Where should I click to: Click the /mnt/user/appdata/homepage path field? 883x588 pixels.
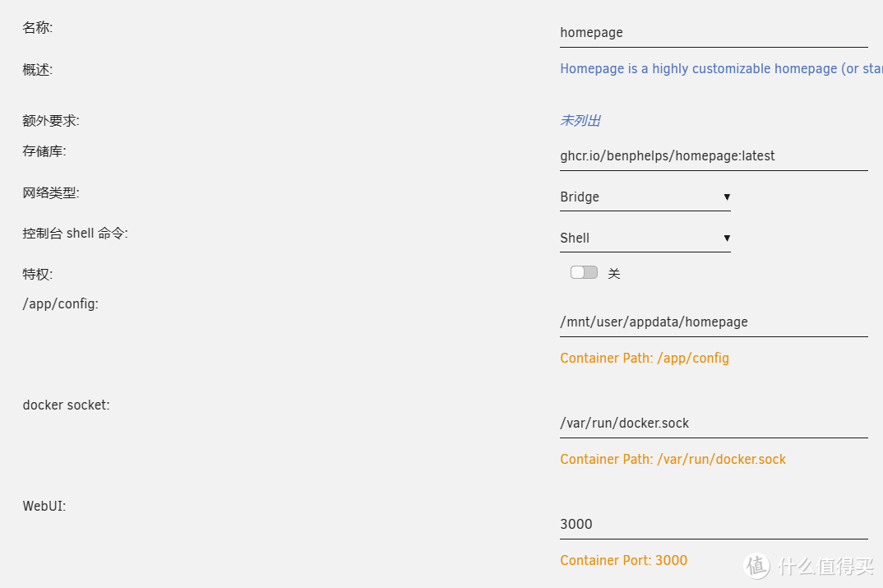pos(713,322)
